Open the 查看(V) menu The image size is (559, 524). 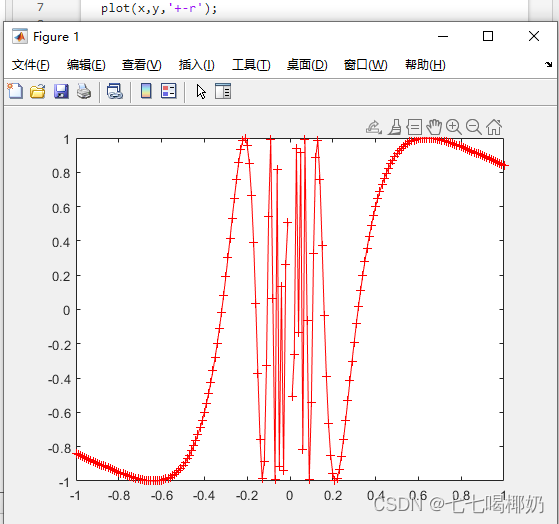(142, 65)
